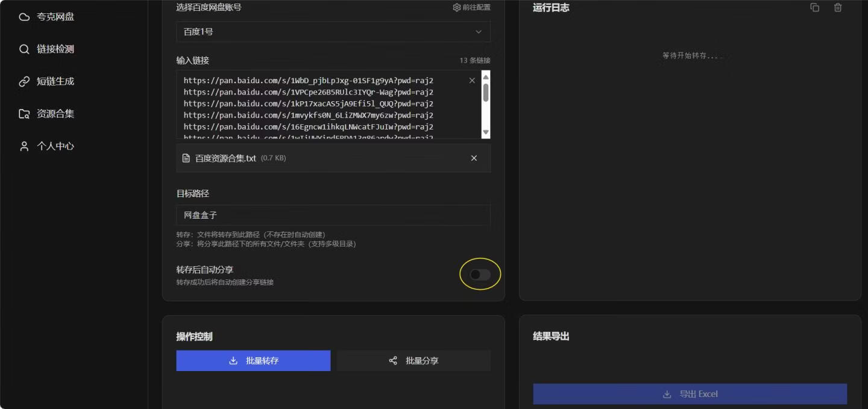Start 批量转存 batch transfer
The image size is (868, 409).
253,361
